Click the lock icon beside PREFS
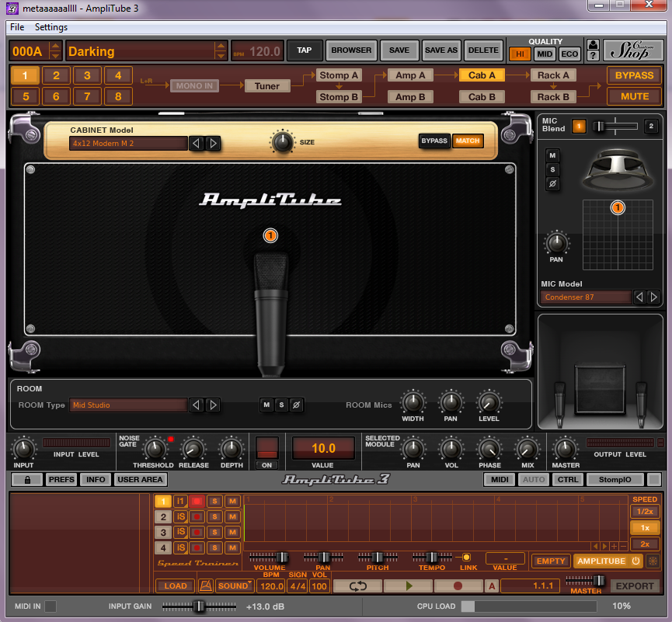Screen dimensions: 672x622 27,480
